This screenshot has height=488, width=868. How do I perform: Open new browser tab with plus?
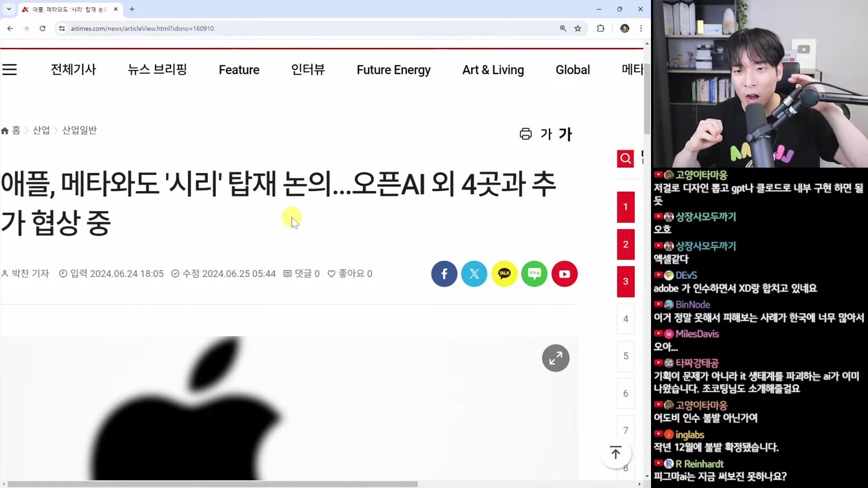(132, 9)
